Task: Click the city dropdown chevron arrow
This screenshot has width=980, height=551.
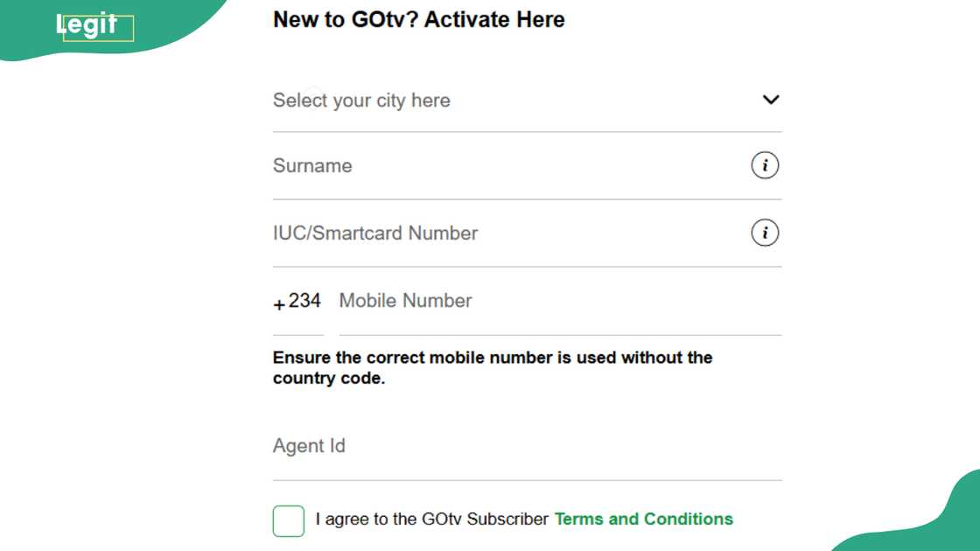Action: click(770, 100)
